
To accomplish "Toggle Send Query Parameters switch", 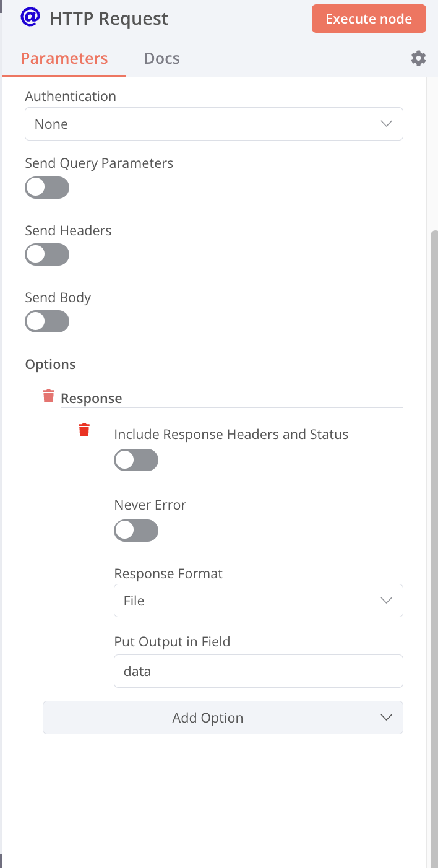I will tap(47, 188).
